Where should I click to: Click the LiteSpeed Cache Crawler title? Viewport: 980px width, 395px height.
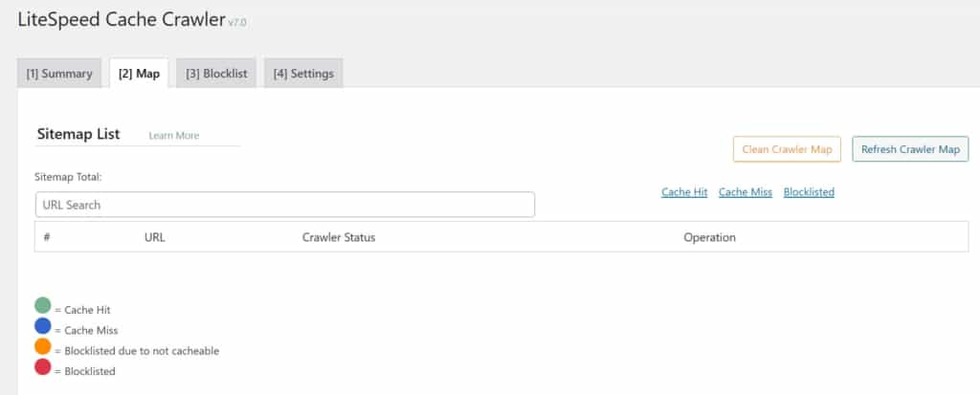tap(122, 20)
